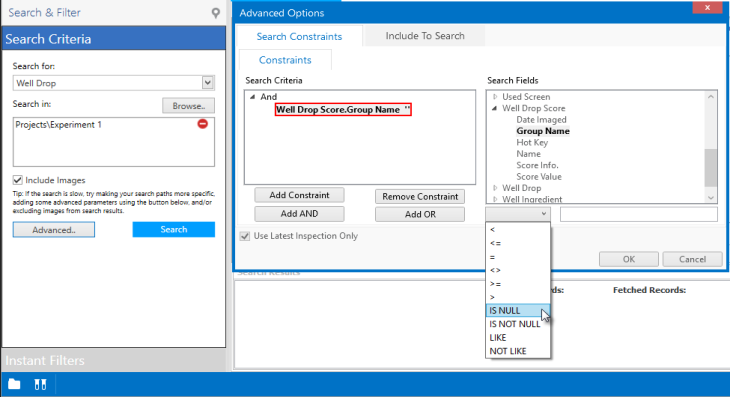This screenshot has height=397, width=730.
Task: Click the blue Search button
Action: click(x=174, y=229)
